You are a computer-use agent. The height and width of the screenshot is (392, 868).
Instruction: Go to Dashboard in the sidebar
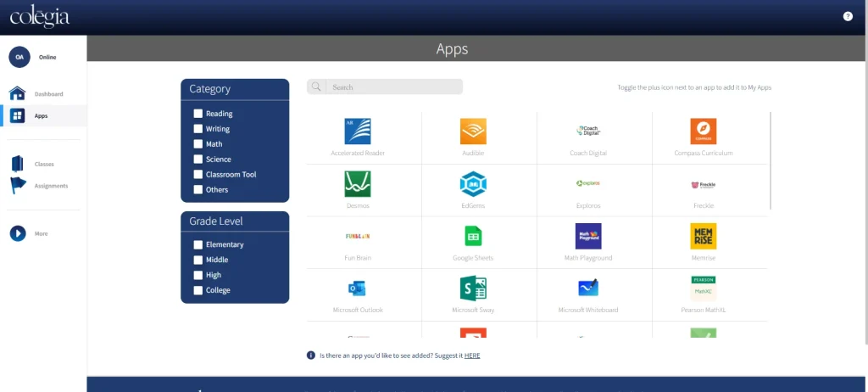(43, 93)
